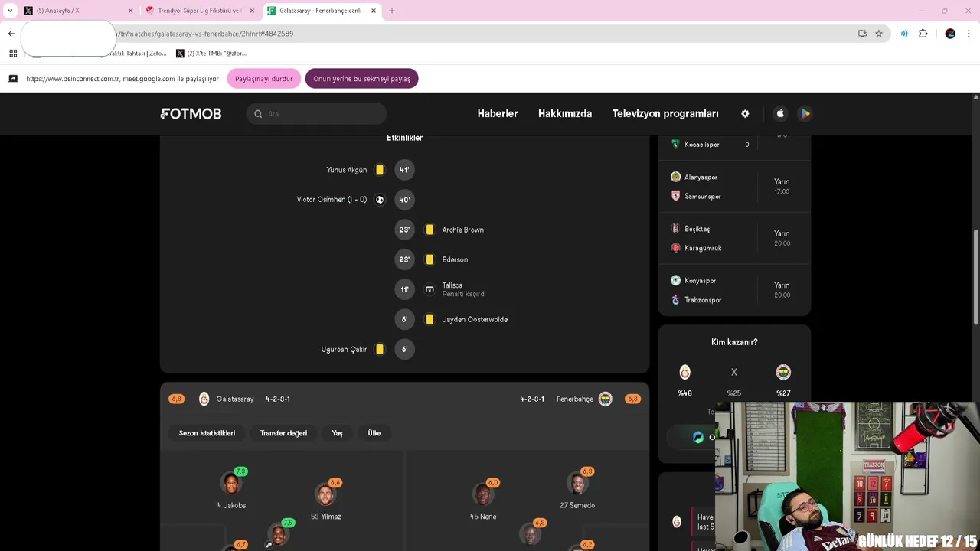Click the search magnifier icon in FotMob
The width and height of the screenshot is (980, 551).
pos(258,114)
